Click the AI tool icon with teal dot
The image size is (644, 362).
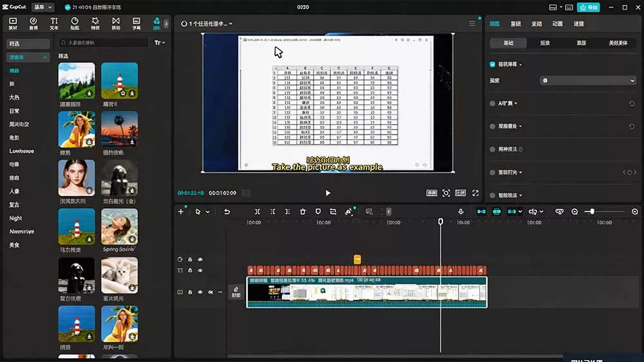click(x=348, y=212)
